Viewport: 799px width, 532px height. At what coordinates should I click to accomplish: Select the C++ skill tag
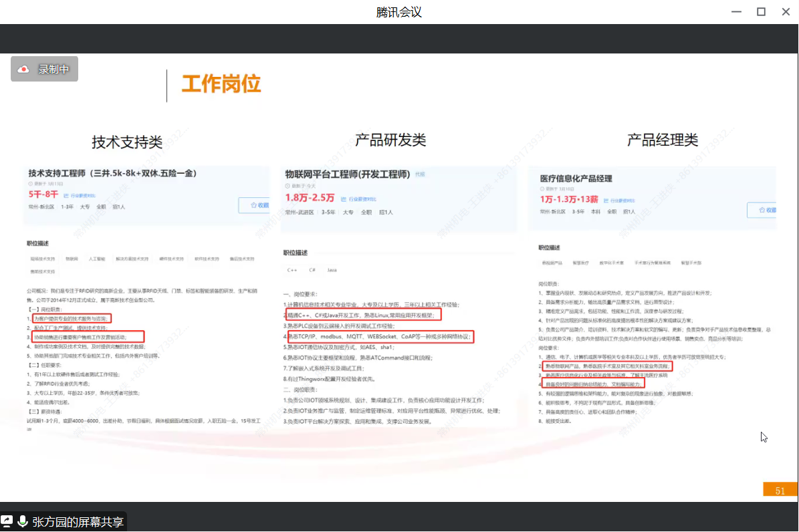point(292,270)
